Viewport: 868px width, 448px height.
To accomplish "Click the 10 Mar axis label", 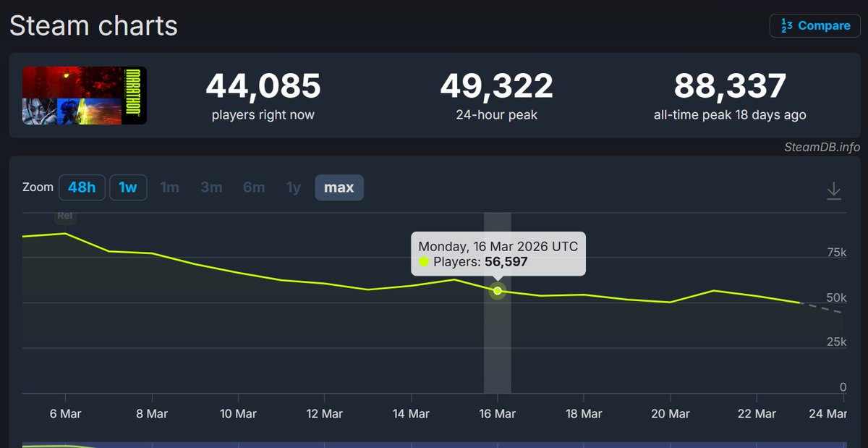I will [x=238, y=413].
